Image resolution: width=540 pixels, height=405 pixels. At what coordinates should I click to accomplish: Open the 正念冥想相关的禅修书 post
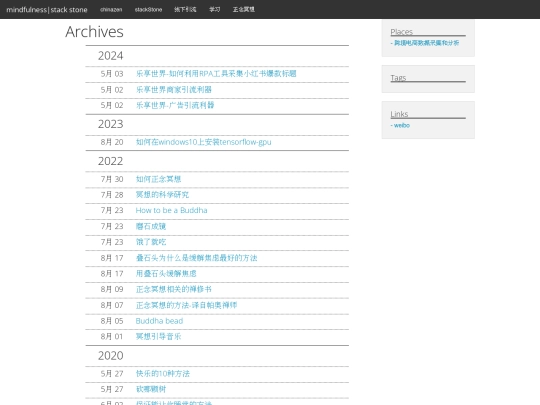(174, 289)
